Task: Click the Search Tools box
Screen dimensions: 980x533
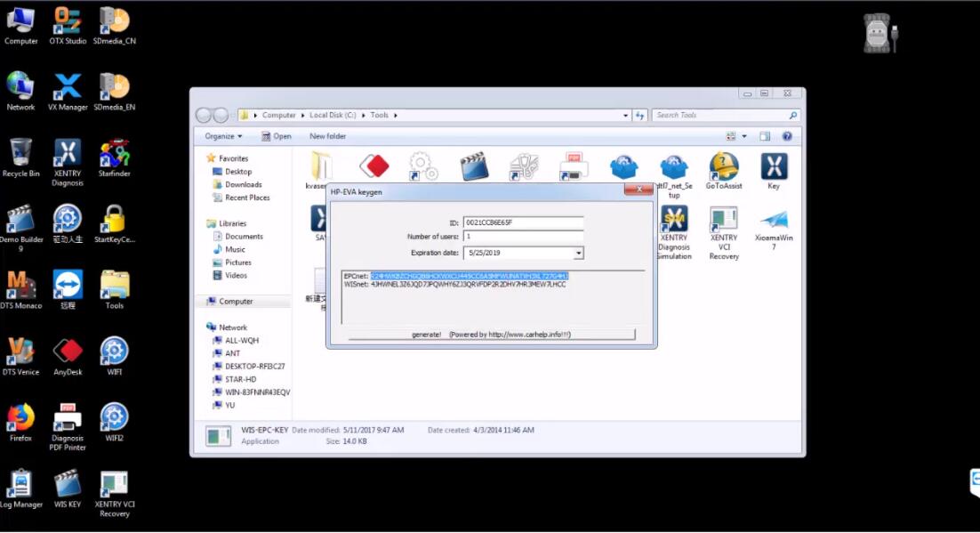Action: click(725, 115)
